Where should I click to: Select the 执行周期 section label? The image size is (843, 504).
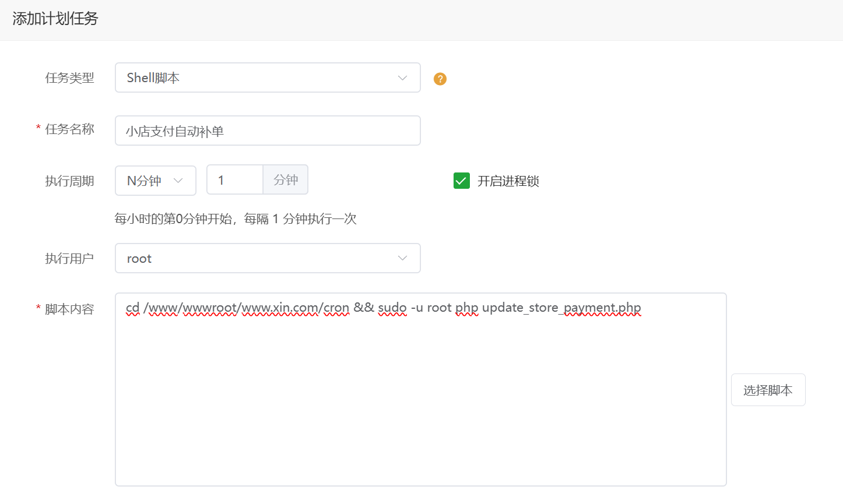pos(70,181)
